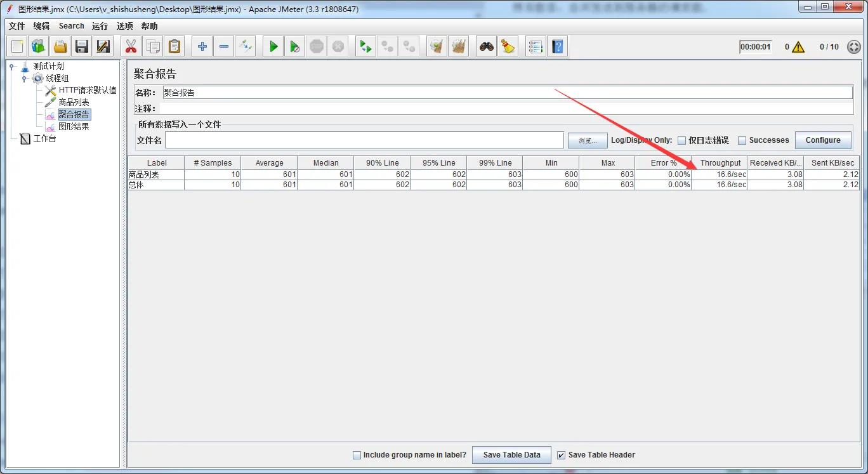
Task: Click the green Start test button
Action: (273, 46)
